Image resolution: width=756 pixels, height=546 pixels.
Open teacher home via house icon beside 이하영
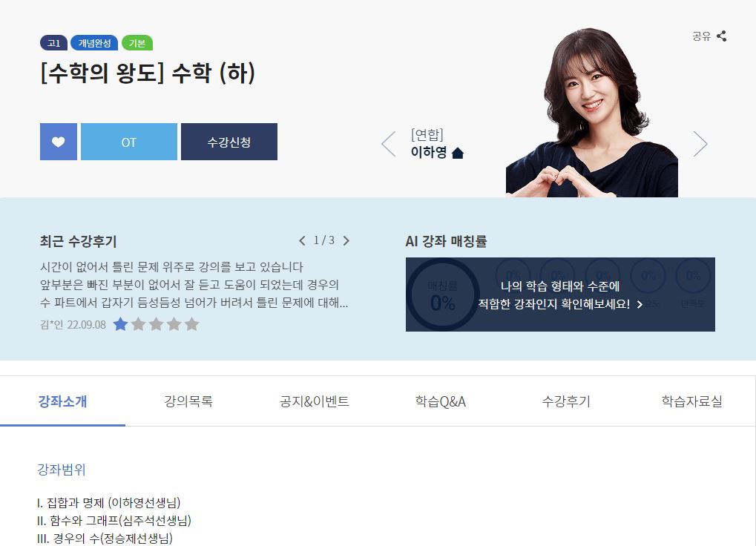[x=458, y=154]
